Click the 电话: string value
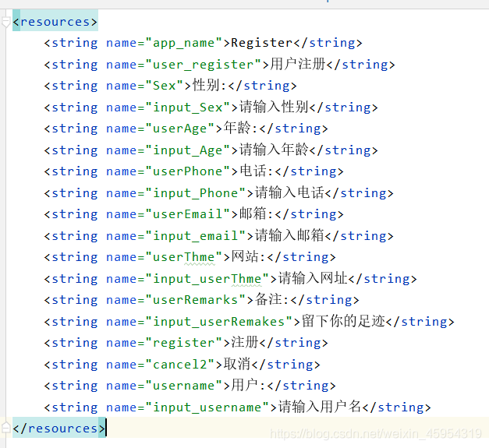Image resolution: width=489 pixels, height=448 pixels. coord(257,171)
